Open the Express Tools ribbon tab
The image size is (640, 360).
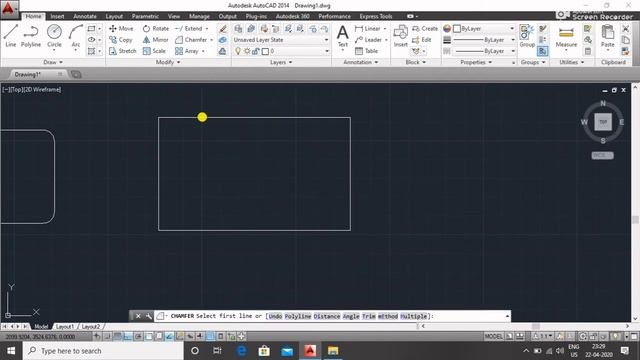(376, 16)
